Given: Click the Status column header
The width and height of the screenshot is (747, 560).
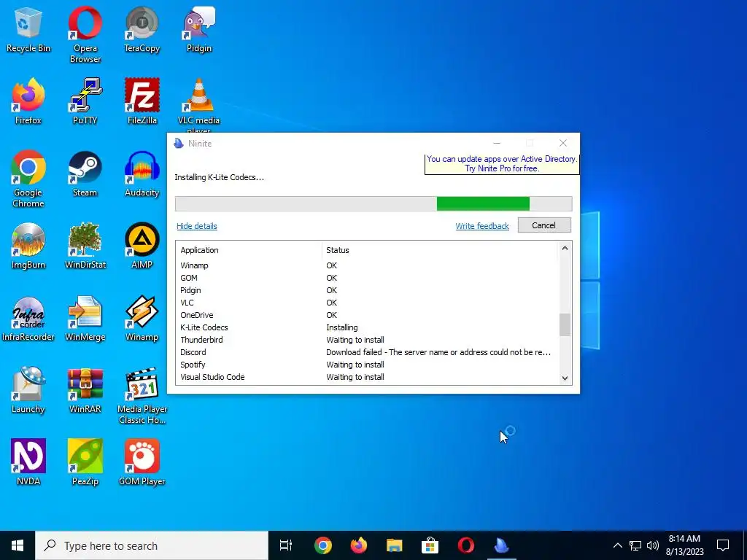Looking at the screenshot, I should point(439,250).
